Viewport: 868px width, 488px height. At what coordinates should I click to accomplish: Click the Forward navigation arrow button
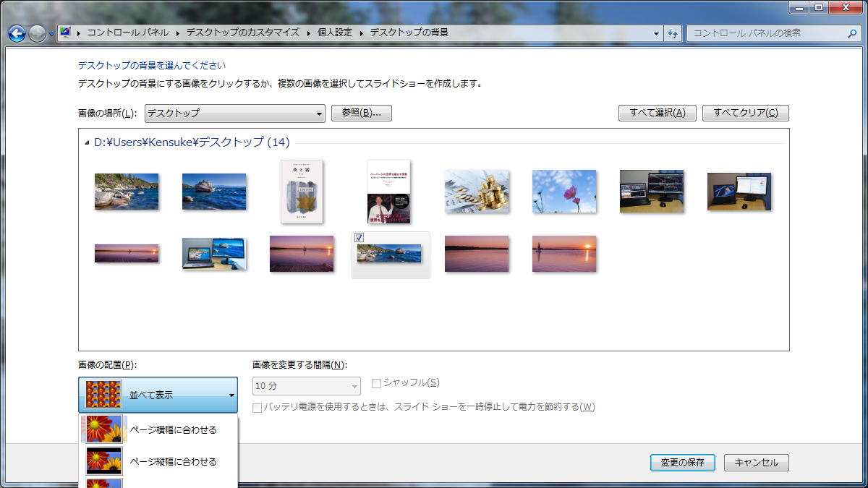coord(37,33)
